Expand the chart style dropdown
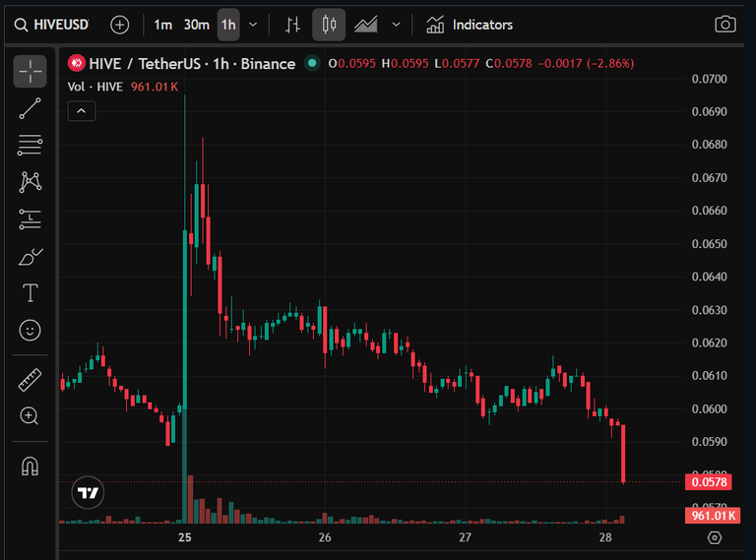The width and height of the screenshot is (756, 560). pyautogui.click(x=397, y=25)
